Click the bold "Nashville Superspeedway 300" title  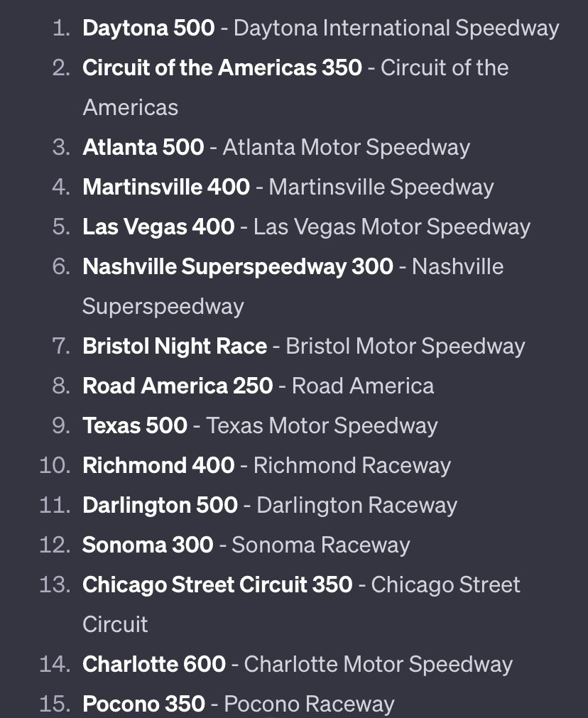click(237, 266)
